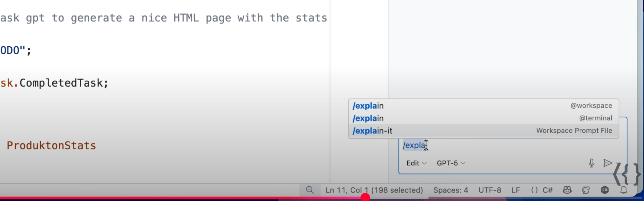Viewport: 644px width, 201px height.
Task: Click the C# hexagon badge icon
Action: [605, 190]
